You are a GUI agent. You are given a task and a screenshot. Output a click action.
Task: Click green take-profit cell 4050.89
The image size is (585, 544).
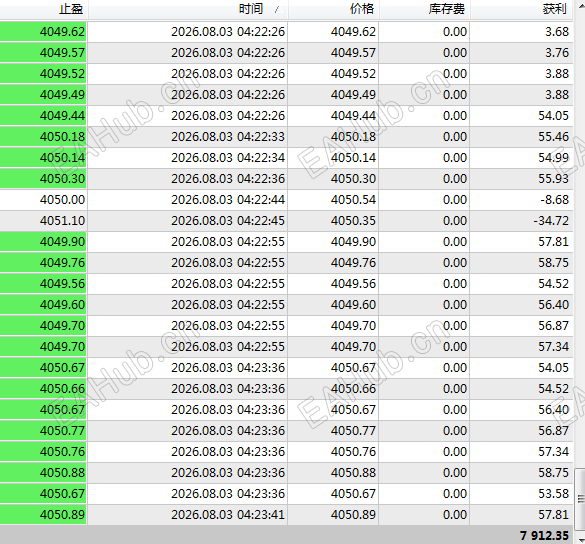coord(43,515)
